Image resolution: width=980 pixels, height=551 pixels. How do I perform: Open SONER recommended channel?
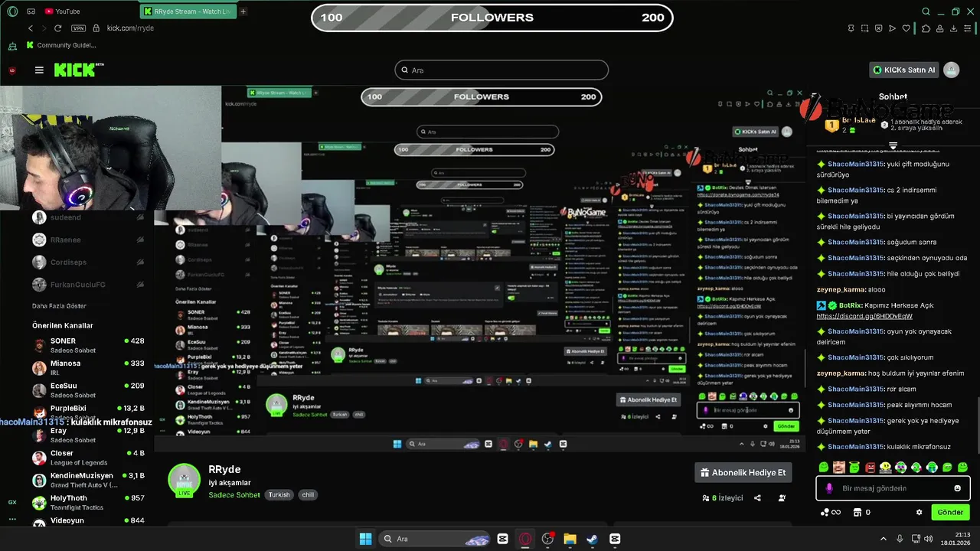88,345
